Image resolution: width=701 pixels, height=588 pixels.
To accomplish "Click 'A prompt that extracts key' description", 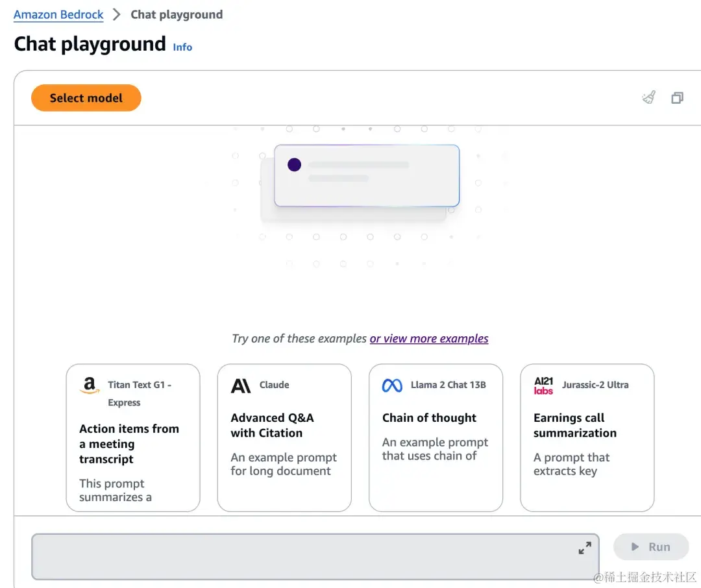I will [571, 464].
